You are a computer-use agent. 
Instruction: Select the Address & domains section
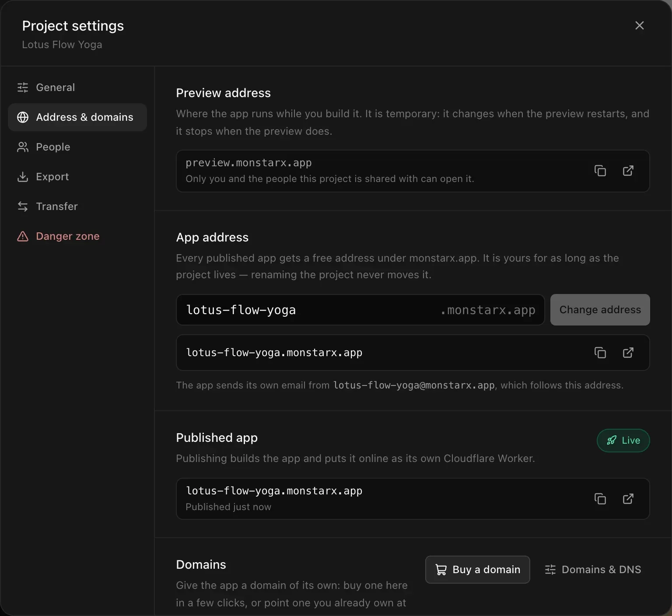[x=77, y=117]
